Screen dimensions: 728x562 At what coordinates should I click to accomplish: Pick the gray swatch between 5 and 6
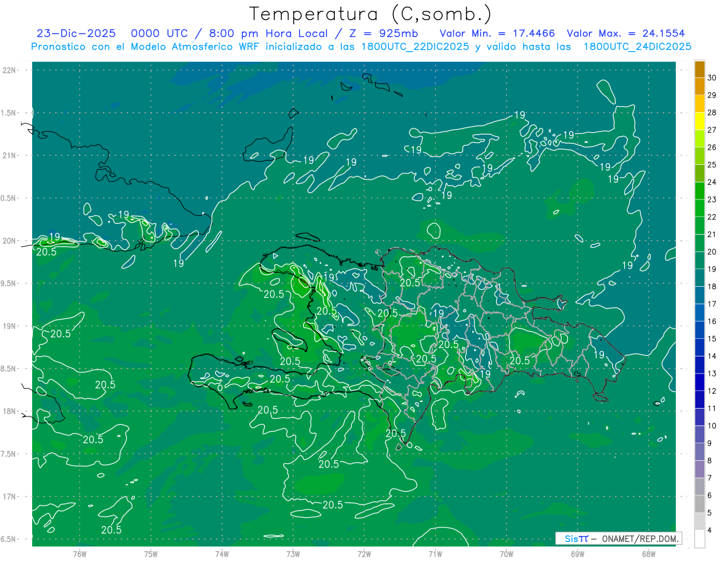coord(699,504)
